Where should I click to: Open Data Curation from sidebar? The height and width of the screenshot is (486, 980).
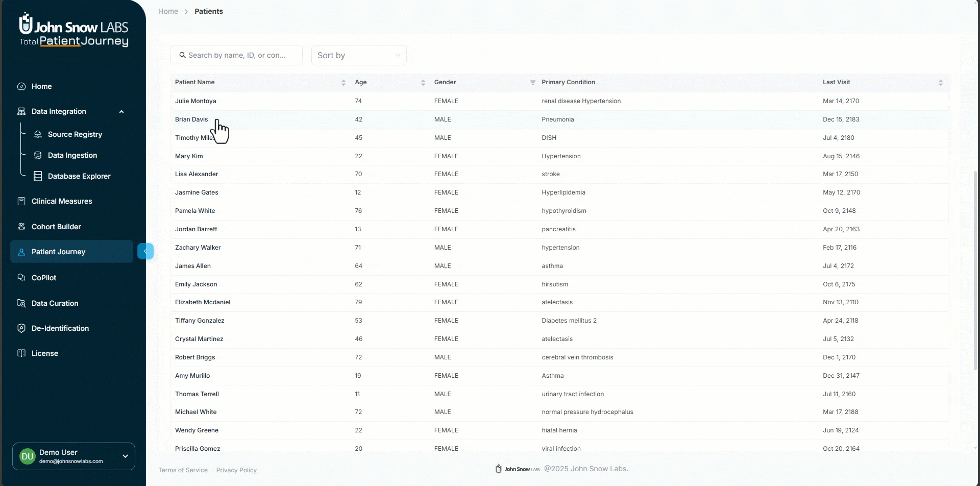coord(55,303)
